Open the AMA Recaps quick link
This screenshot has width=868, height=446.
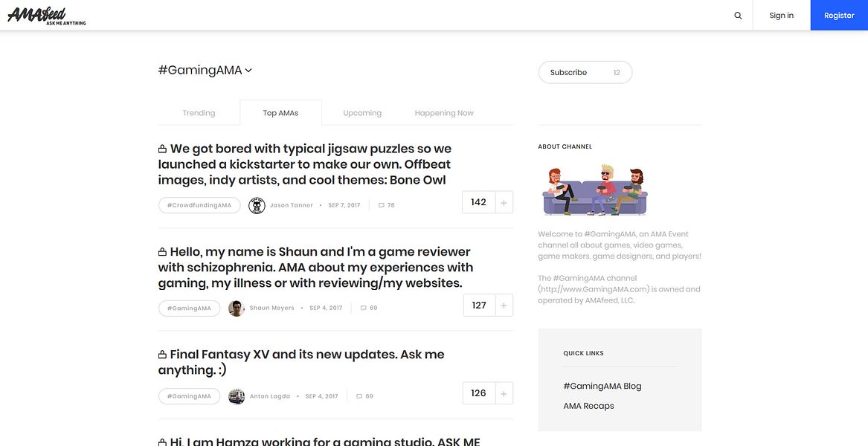tap(588, 406)
